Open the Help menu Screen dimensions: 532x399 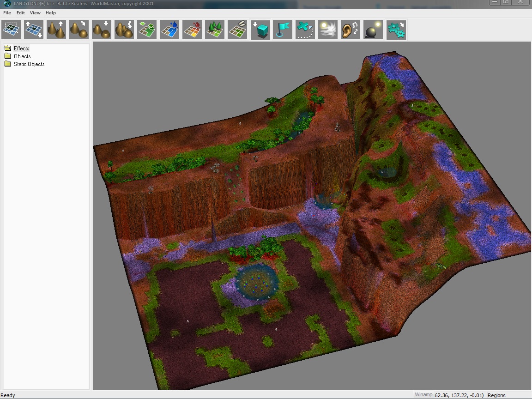click(50, 13)
